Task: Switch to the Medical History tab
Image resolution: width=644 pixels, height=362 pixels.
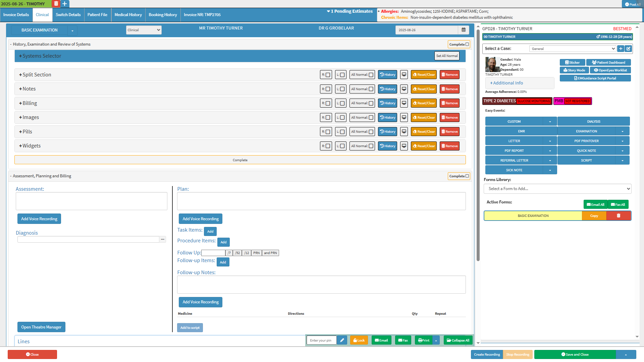Action: tap(128, 15)
